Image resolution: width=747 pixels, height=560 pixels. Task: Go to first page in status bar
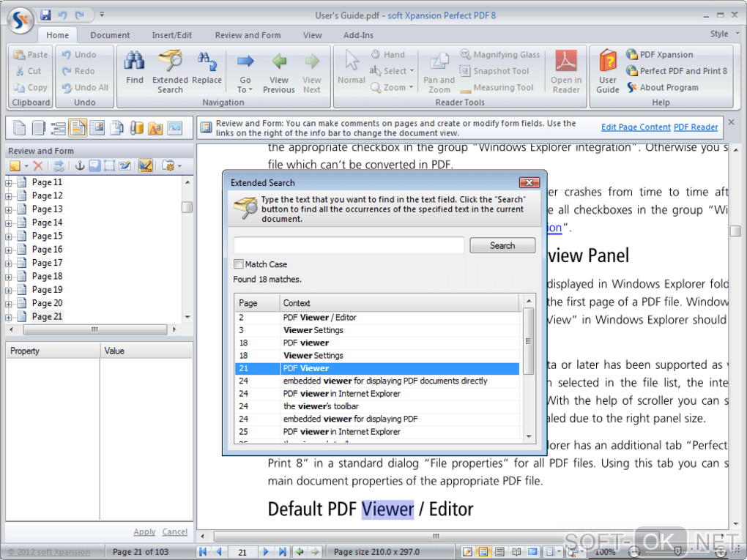[203, 551]
